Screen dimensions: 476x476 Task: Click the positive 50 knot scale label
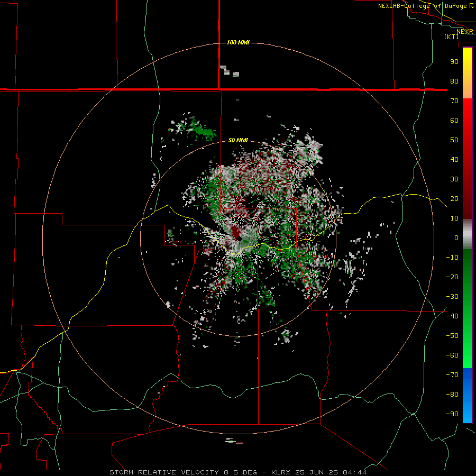point(454,140)
